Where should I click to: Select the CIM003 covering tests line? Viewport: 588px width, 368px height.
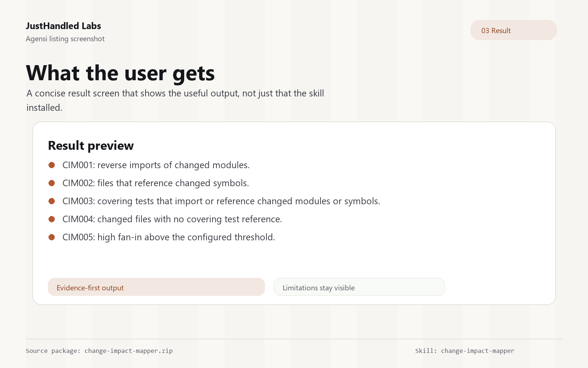[x=221, y=201]
